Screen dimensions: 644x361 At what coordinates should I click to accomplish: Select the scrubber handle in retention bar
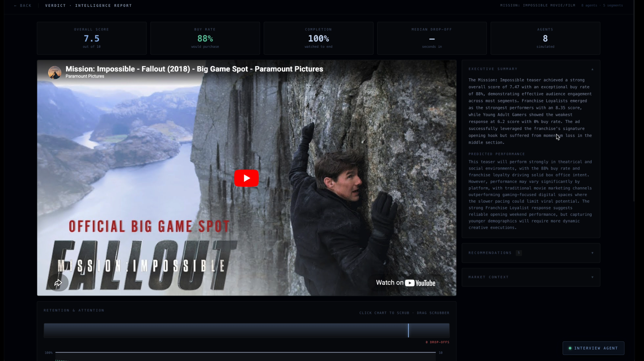tap(409, 331)
